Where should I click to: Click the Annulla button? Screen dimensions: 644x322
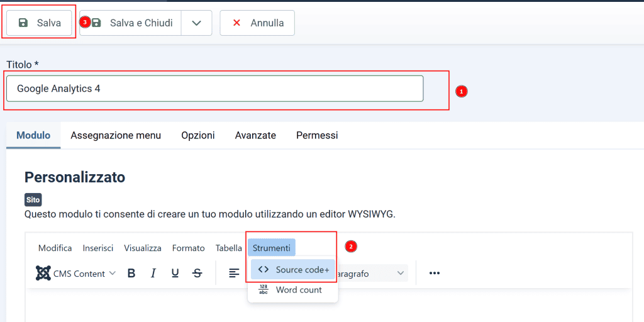257,23
